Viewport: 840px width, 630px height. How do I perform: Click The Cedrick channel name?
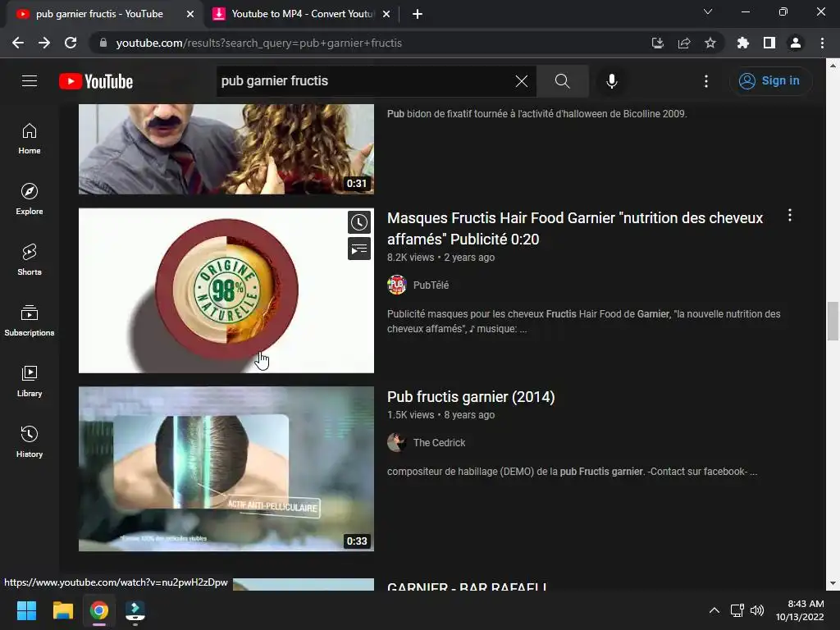click(439, 443)
